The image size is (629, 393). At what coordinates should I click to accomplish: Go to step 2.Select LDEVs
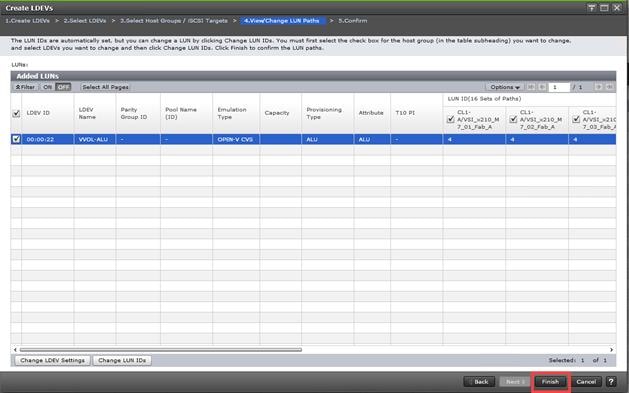pos(85,20)
